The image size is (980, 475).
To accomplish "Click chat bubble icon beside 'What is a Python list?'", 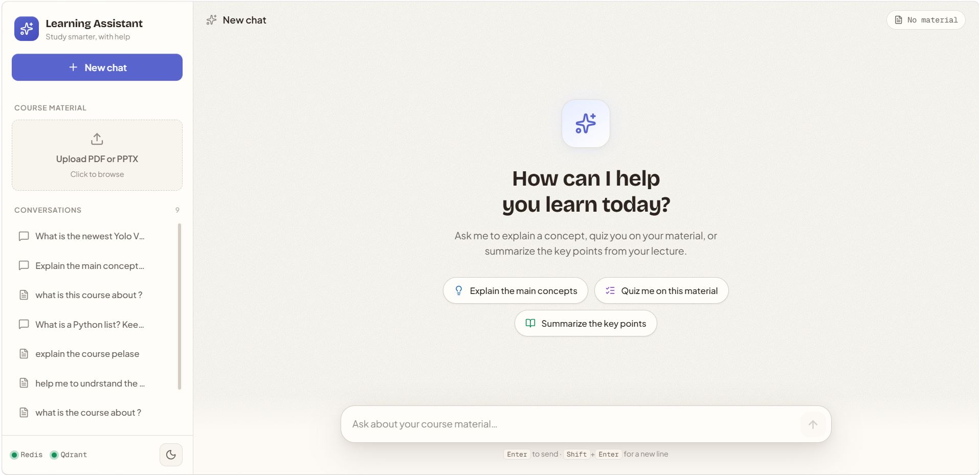I will (x=24, y=325).
